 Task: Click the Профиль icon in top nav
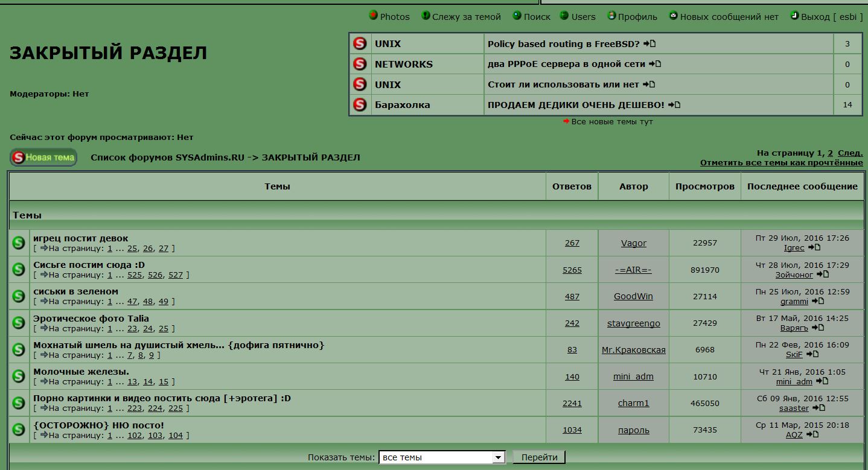(x=611, y=16)
